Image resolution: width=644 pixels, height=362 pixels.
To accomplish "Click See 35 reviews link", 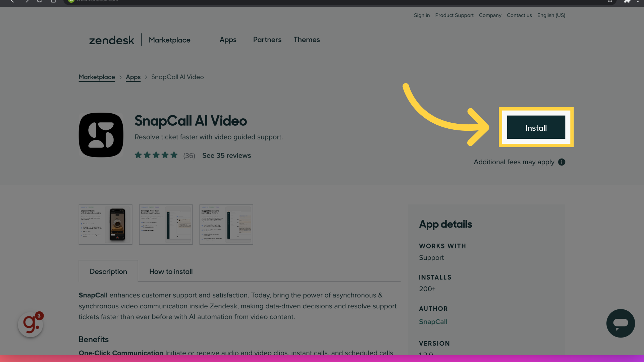I will coord(227,155).
